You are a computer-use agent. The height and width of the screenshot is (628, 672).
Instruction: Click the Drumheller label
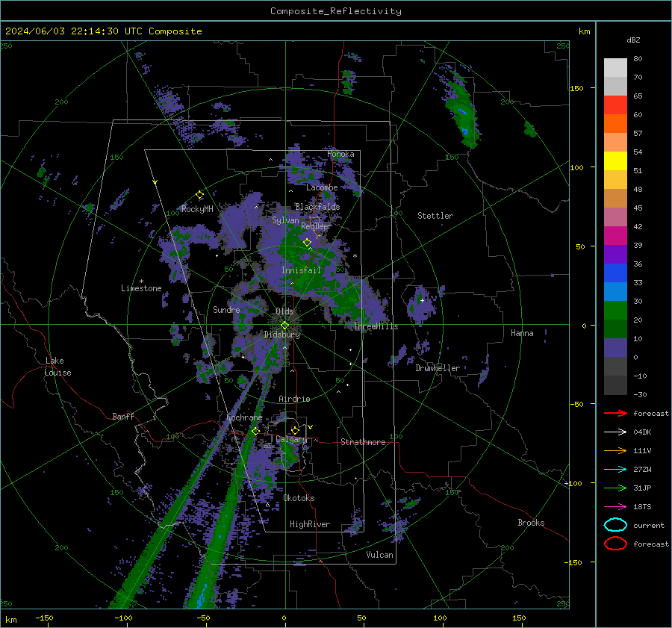(x=438, y=368)
